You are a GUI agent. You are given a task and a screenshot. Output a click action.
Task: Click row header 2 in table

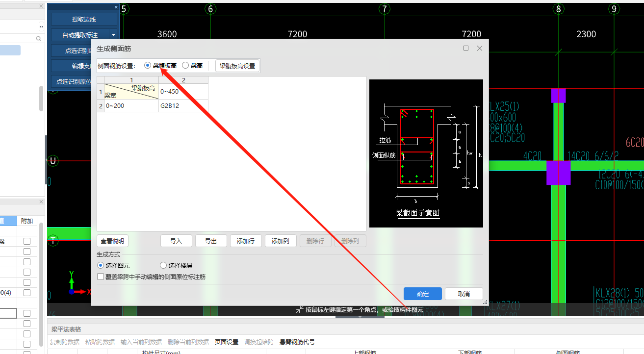pyautogui.click(x=101, y=105)
